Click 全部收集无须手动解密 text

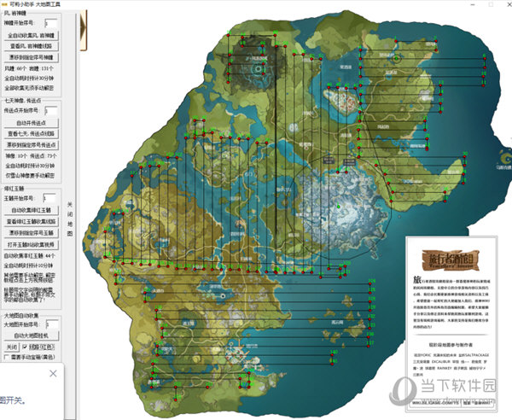tap(29, 88)
